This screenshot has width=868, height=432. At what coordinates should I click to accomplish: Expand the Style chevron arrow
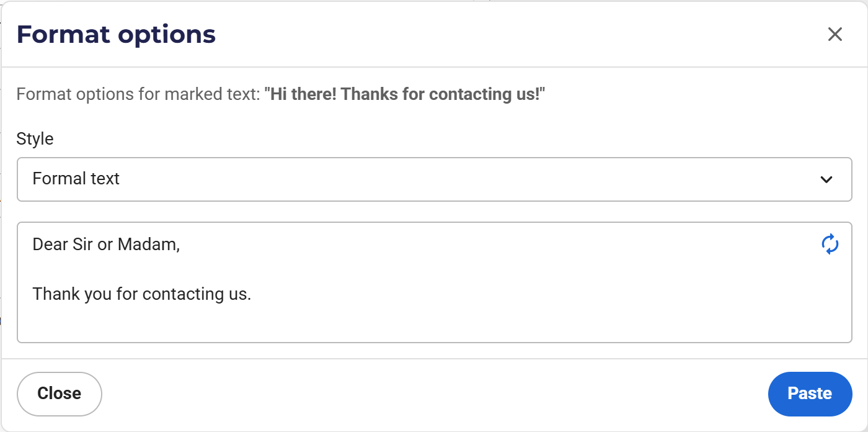tap(826, 179)
